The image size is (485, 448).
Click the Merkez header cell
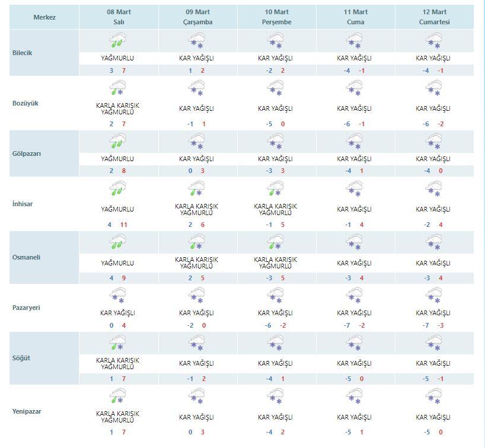[44, 17]
